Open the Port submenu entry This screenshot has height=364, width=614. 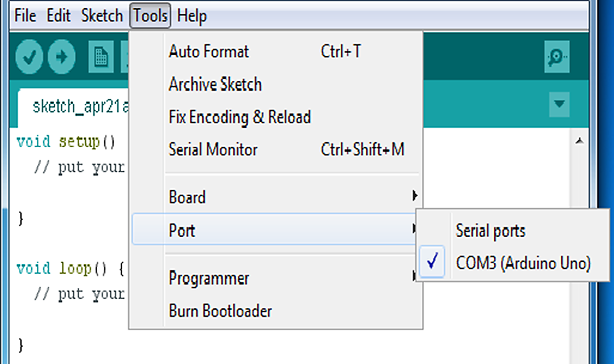pyautogui.click(x=182, y=231)
